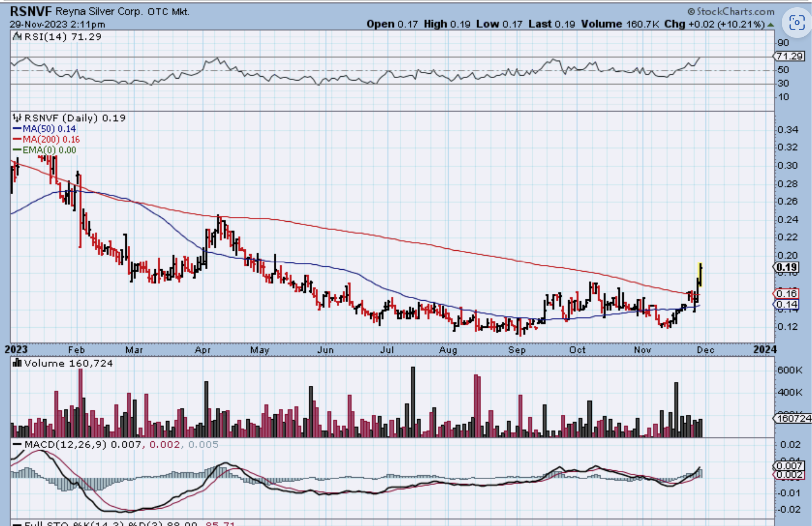Screen dimensions: 812x526
Task: Click the RSI(14) indicator icon
Action: [x=17, y=37]
